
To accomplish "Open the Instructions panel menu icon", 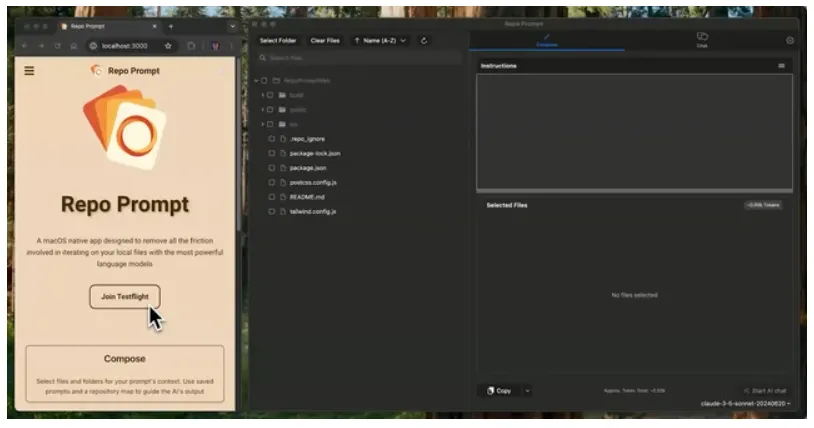I will click(781, 66).
